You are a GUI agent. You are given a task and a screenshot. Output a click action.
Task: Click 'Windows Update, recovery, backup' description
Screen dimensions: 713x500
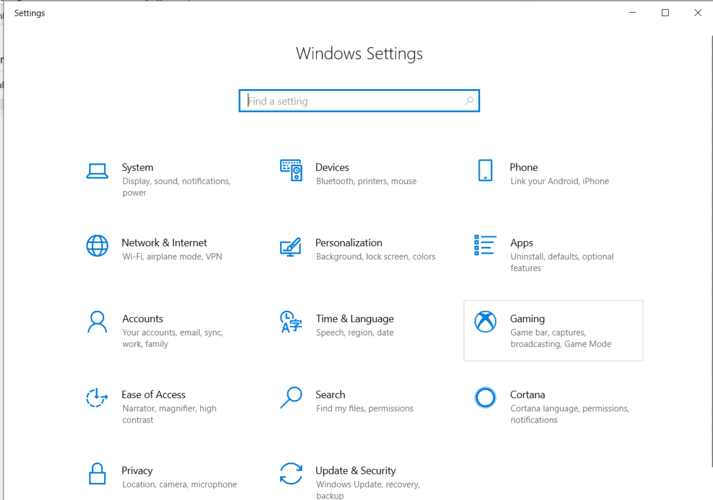(x=368, y=490)
